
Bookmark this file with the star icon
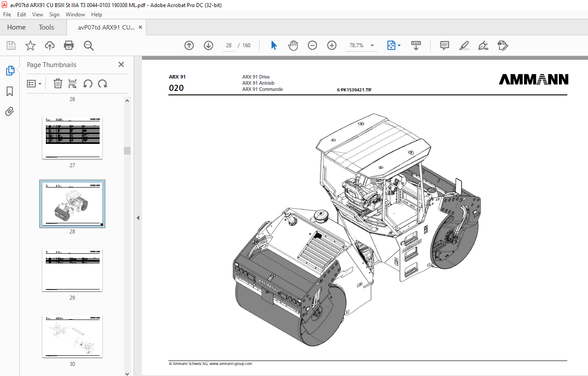click(x=30, y=45)
